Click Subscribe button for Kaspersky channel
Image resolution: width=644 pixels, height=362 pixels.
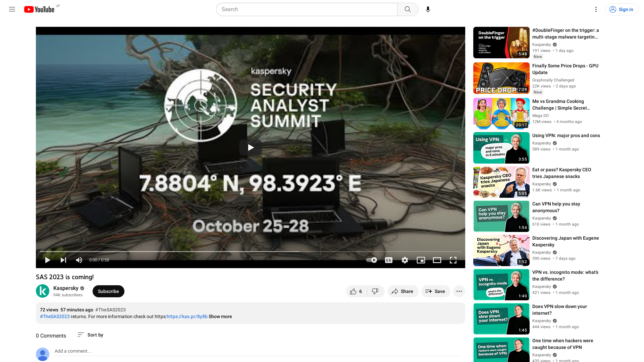click(108, 291)
